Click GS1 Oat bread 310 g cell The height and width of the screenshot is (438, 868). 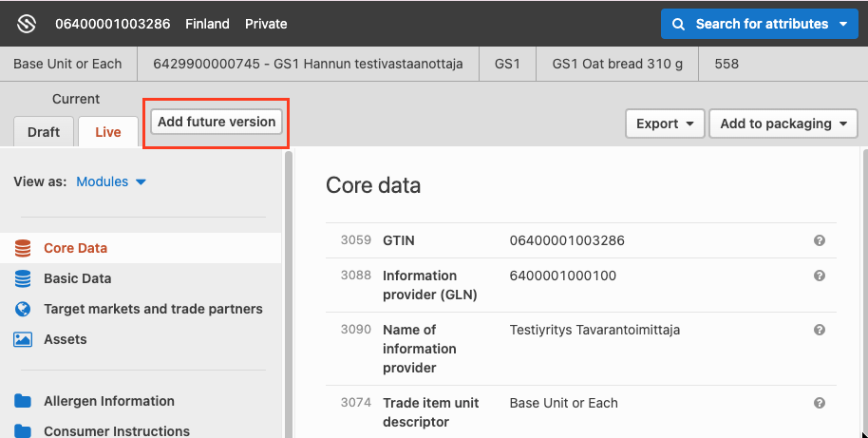coord(617,64)
